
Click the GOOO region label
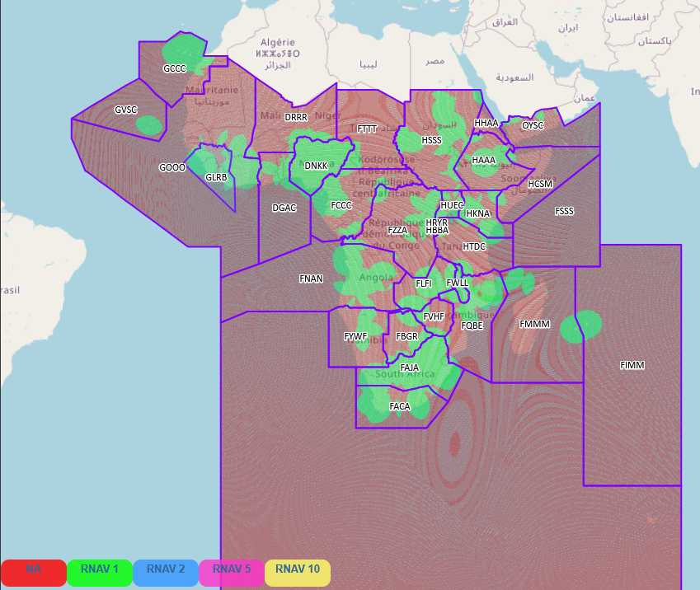pos(172,167)
